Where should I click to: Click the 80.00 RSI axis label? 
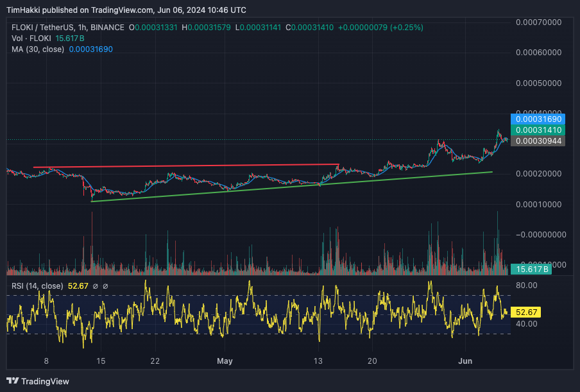[527, 285]
